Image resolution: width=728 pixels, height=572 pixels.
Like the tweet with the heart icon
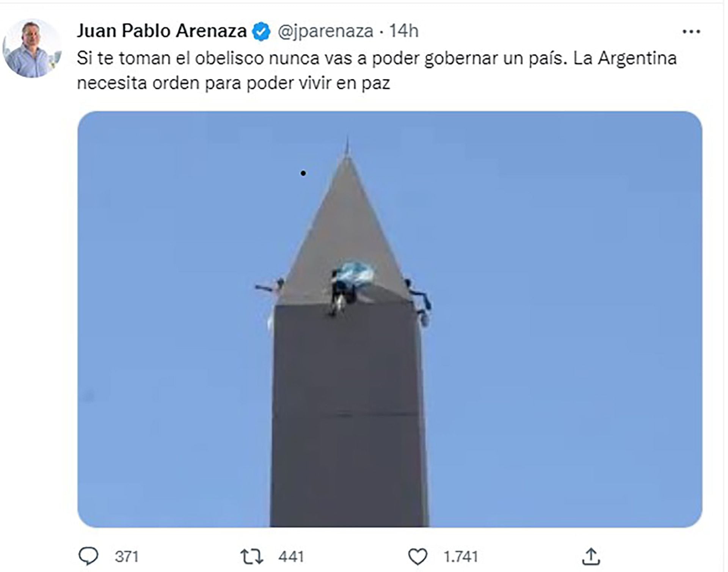pos(418,557)
